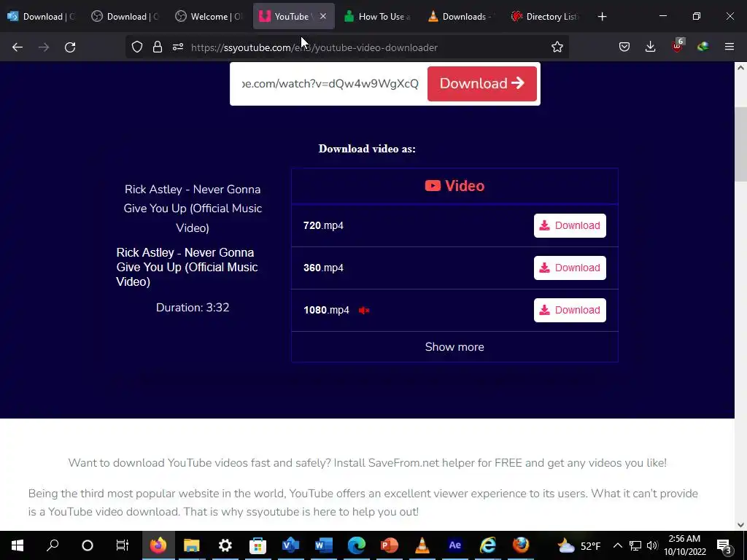Open the notification center icon
The image size is (747, 560).
(724, 546)
